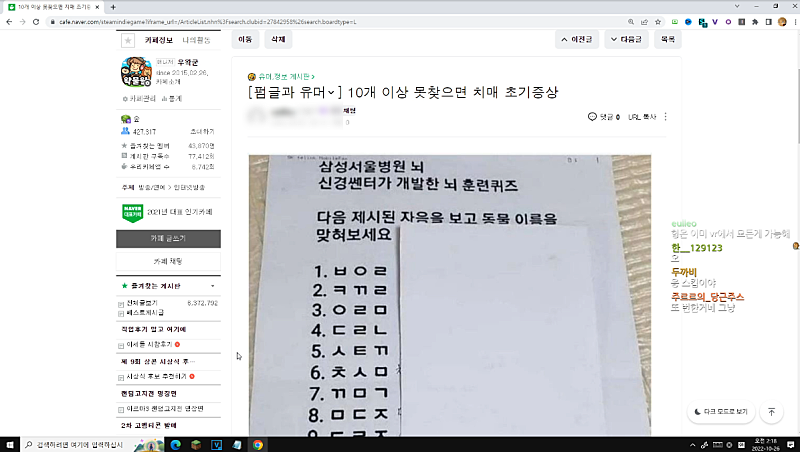Screen dimensions: 800x452
Task: Open the 통계 statistics link
Action: tap(172, 98)
